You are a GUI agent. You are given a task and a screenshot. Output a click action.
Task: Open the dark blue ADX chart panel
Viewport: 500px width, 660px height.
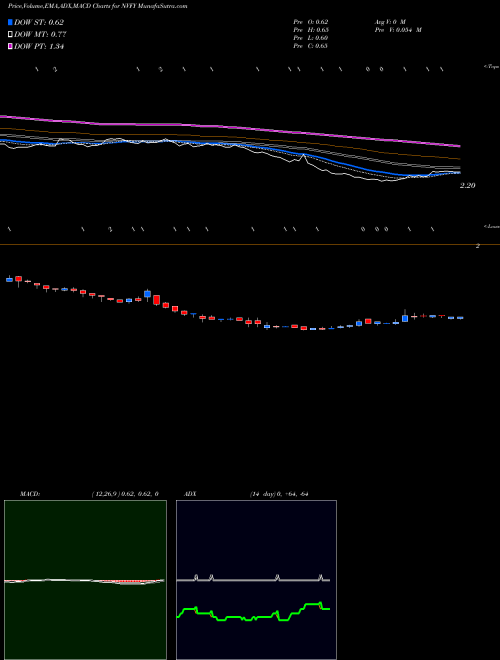pos(256,580)
